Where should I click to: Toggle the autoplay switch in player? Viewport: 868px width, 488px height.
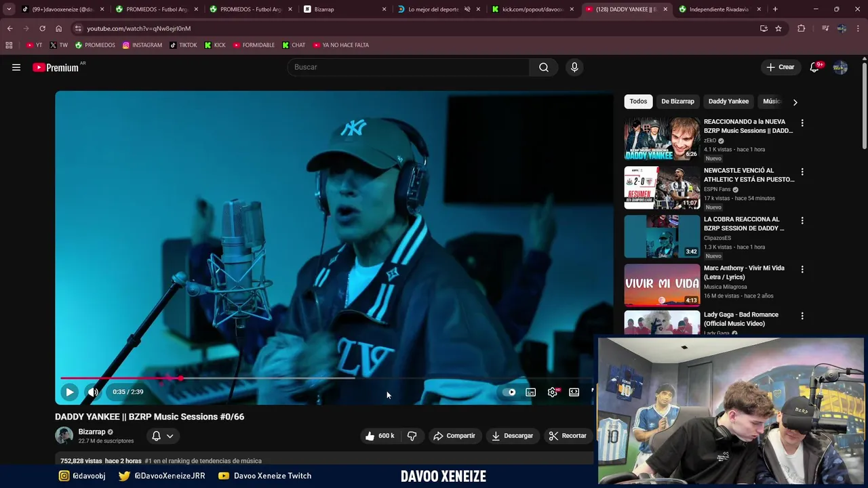click(510, 392)
